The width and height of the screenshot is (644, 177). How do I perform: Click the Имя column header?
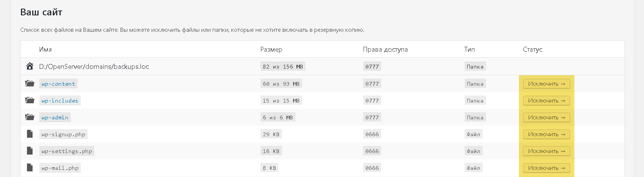(x=45, y=49)
